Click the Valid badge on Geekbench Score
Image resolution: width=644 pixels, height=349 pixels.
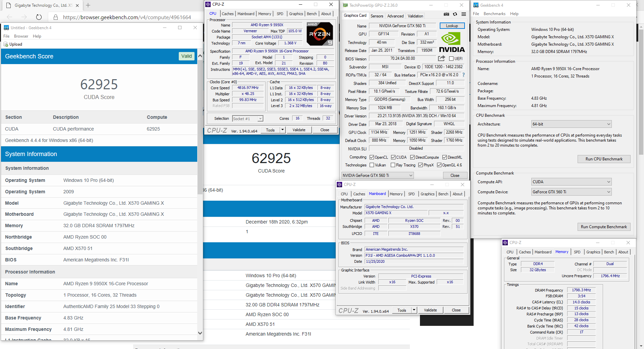186,56
